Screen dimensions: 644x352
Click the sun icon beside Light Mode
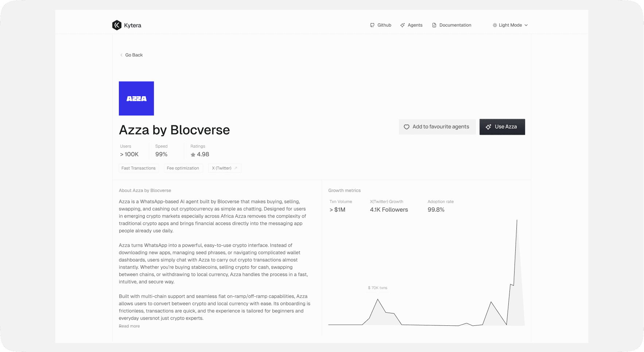coord(495,25)
